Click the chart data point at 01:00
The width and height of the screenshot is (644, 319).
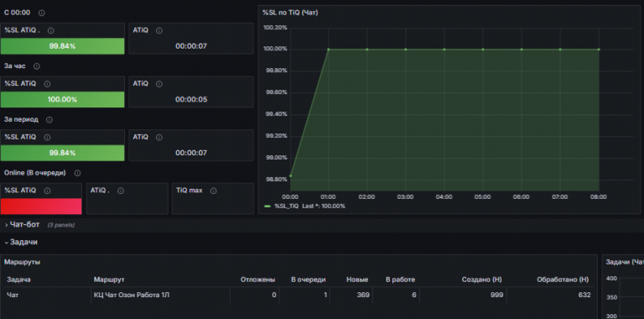[329, 50]
